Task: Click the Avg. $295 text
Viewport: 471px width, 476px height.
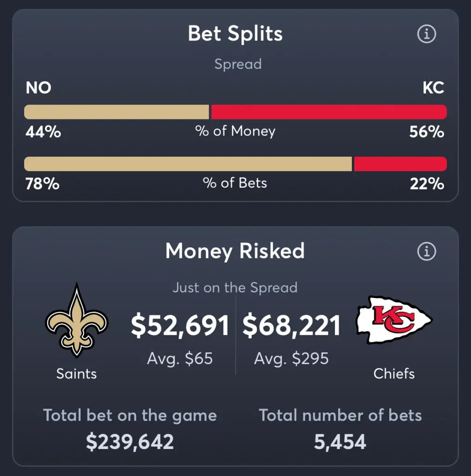Action: coord(291,358)
